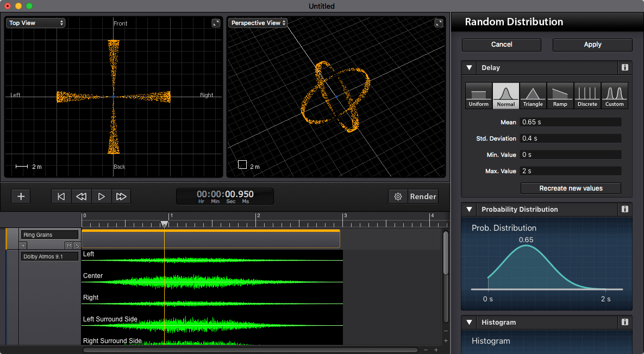Mute the Ring Grains track
This screenshot has width=644, height=354.
pos(69,245)
